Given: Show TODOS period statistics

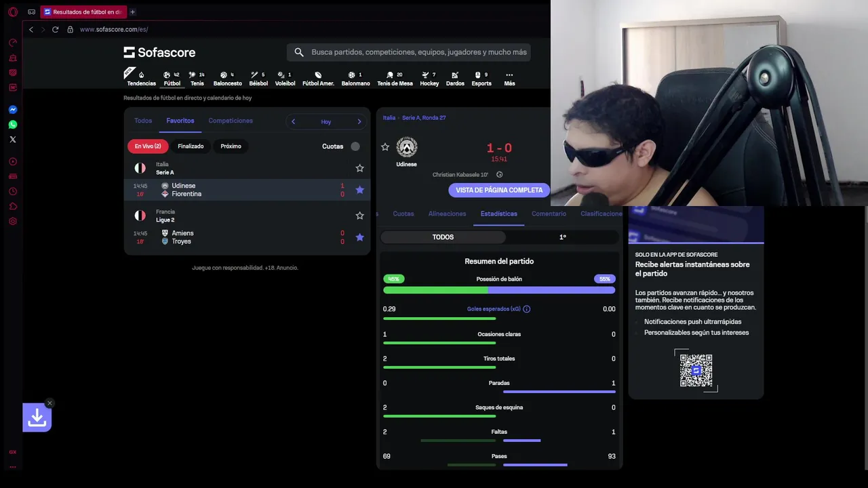Looking at the screenshot, I should (x=443, y=237).
